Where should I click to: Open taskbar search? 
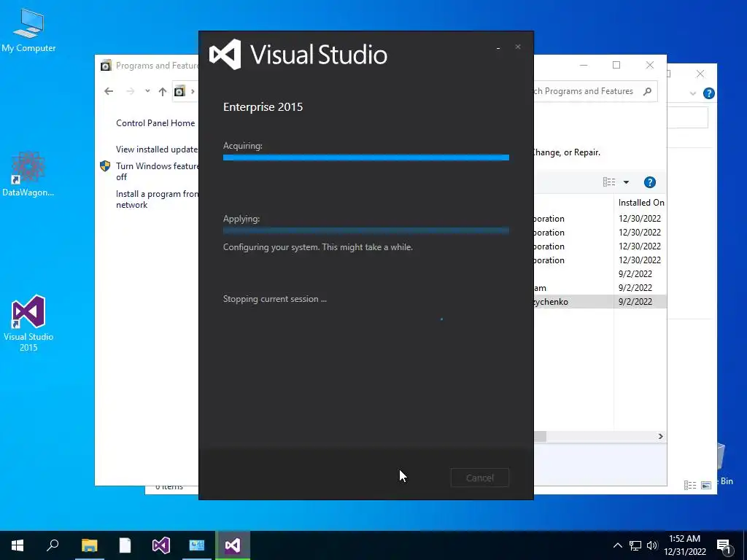click(53, 545)
